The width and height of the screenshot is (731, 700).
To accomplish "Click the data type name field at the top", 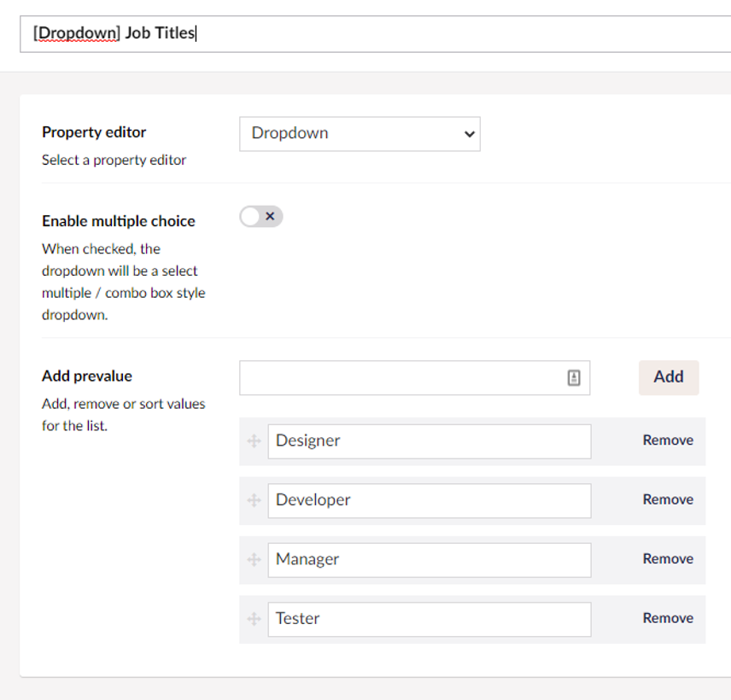I will coord(376,34).
